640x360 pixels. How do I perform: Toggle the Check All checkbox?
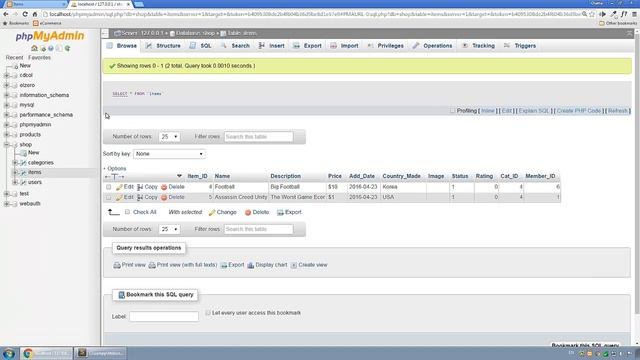point(127,212)
